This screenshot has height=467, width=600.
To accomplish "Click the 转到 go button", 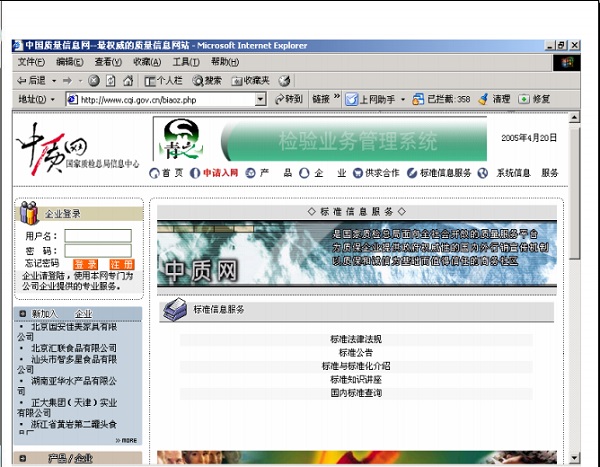I will pyautogui.click(x=289, y=100).
